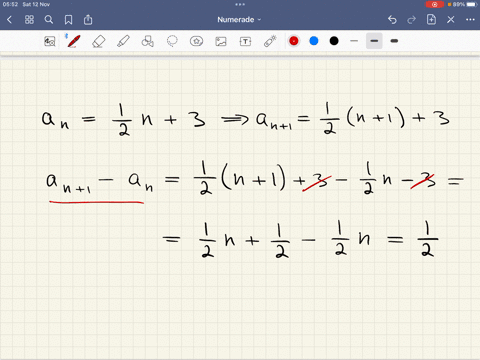Select the red Pen tool
Viewport: 480px width, 360px height.
click(x=73, y=41)
